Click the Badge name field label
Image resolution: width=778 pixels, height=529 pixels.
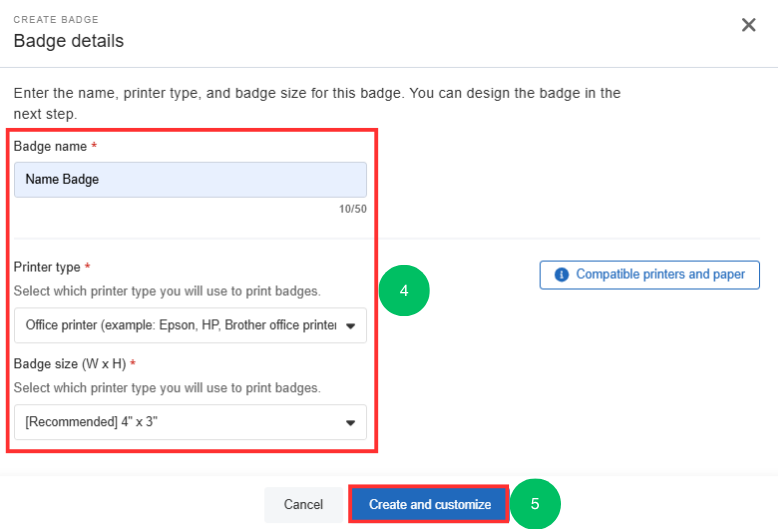coord(50,146)
